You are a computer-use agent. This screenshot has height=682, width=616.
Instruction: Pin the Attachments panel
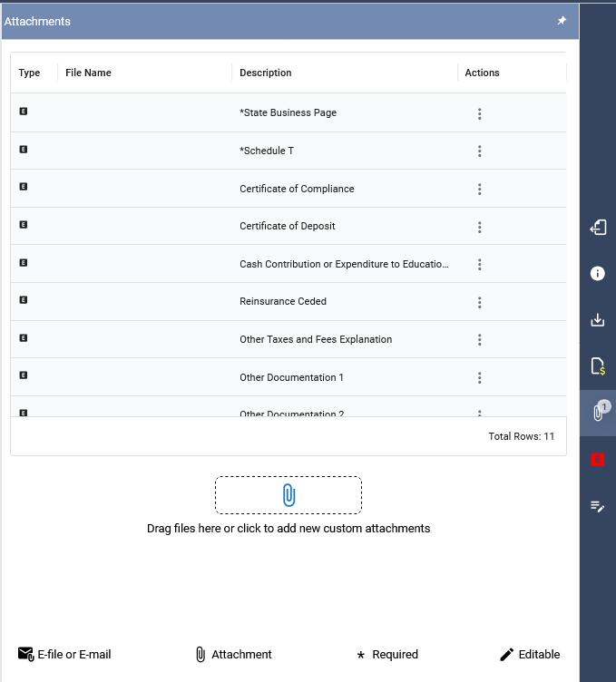[562, 21]
